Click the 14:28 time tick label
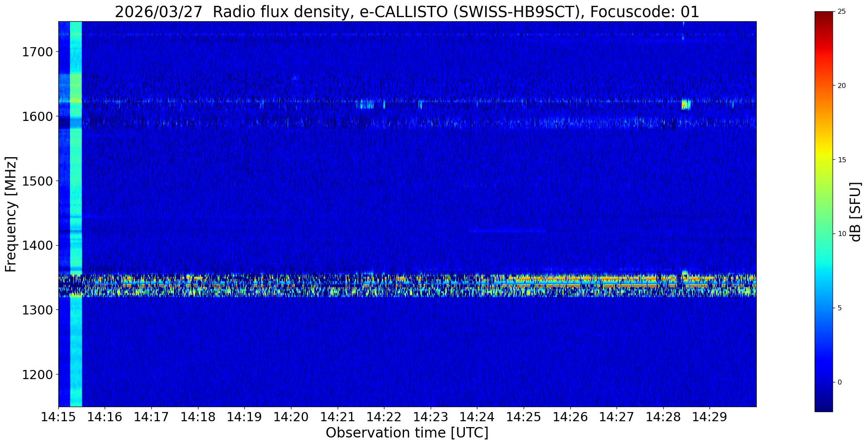The height and width of the screenshot is (445, 868). 663,417
